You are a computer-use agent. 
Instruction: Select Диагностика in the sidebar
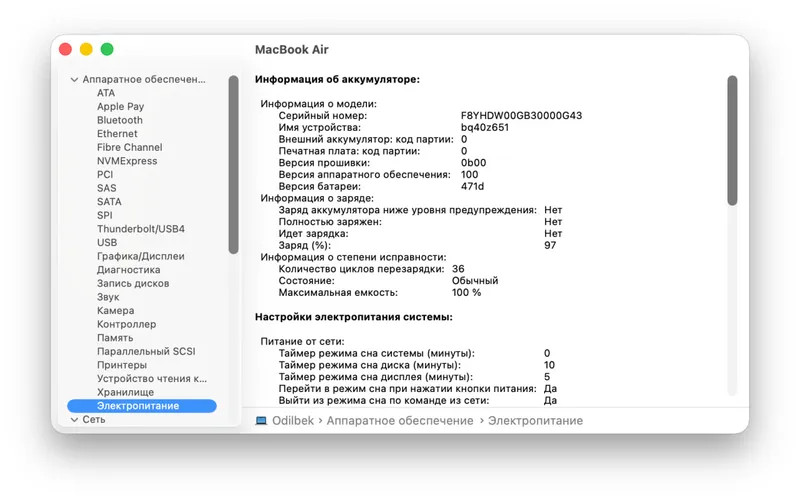pyautogui.click(x=129, y=270)
